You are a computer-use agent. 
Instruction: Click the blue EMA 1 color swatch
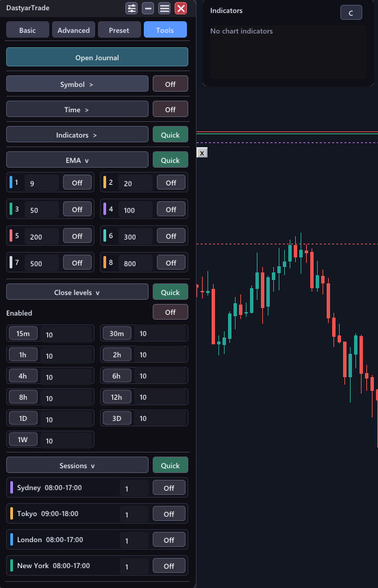(x=11, y=182)
